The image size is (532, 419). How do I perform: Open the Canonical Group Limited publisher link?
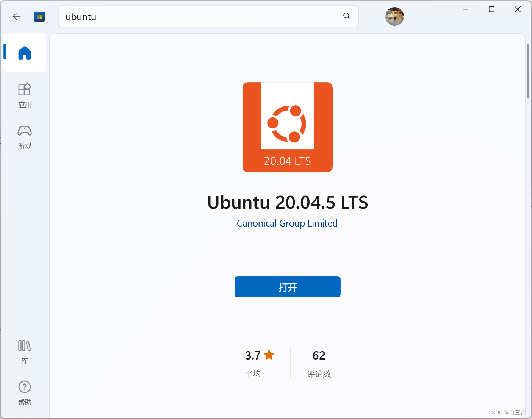pos(287,223)
